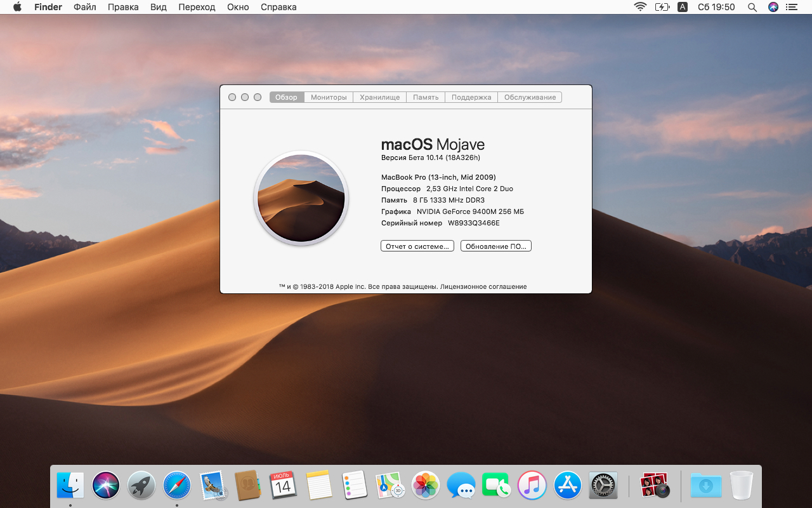Open Contacts book in Dock
This screenshot has height=508, width=812.
pyautogui.click(x=248, y=486)
